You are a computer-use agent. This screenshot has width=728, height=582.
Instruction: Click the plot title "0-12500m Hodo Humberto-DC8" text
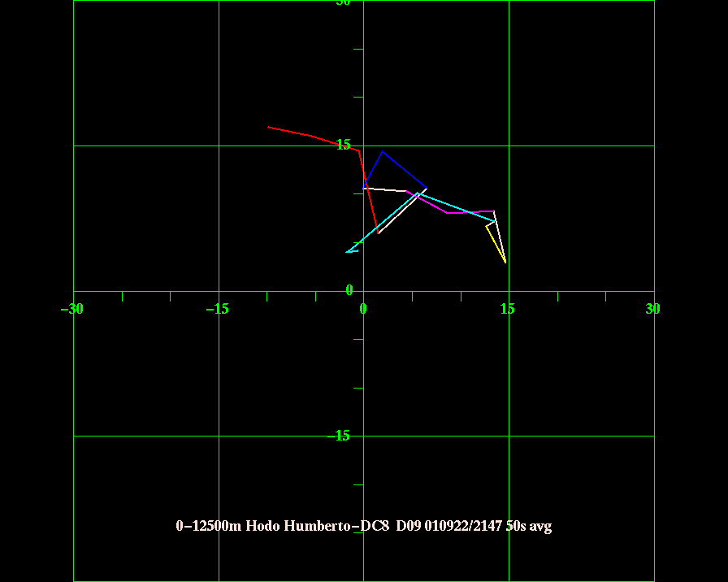click(x=282, y=526)
